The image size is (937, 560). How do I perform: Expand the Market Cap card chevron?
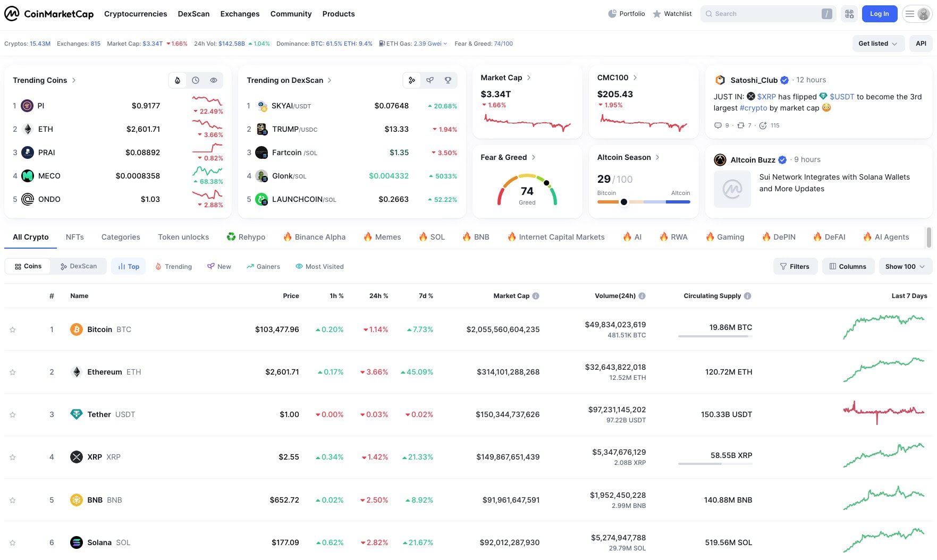[x=528, y=78]
